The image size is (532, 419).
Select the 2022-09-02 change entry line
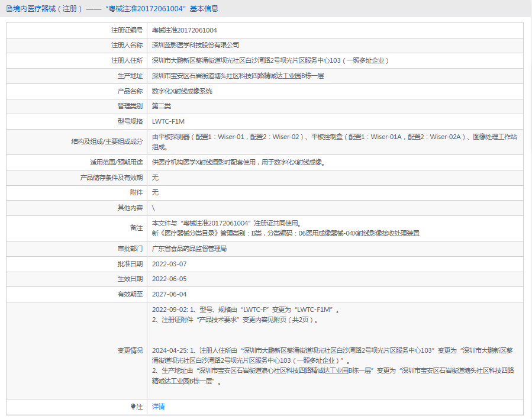[246, 310]
